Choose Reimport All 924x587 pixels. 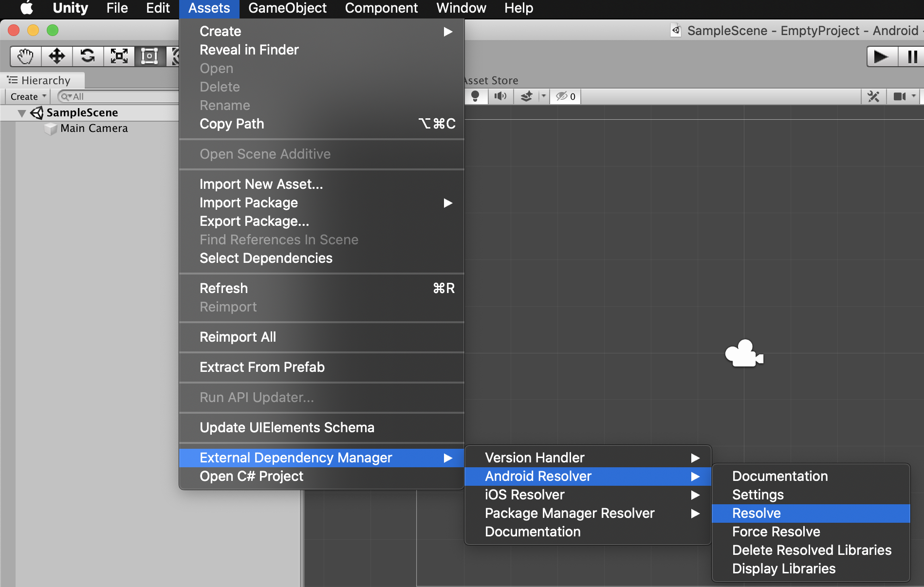tap(321, 337)
